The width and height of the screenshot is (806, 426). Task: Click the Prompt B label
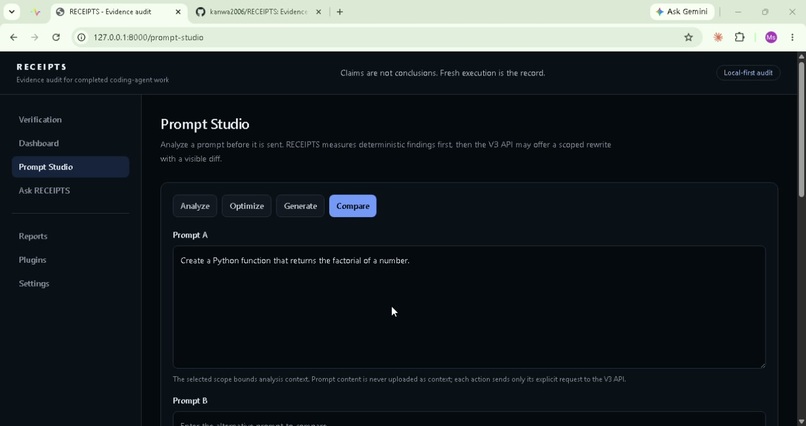190,401
